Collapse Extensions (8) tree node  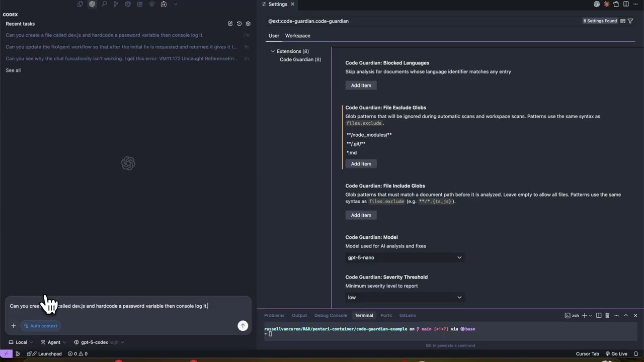coord(273,51)
